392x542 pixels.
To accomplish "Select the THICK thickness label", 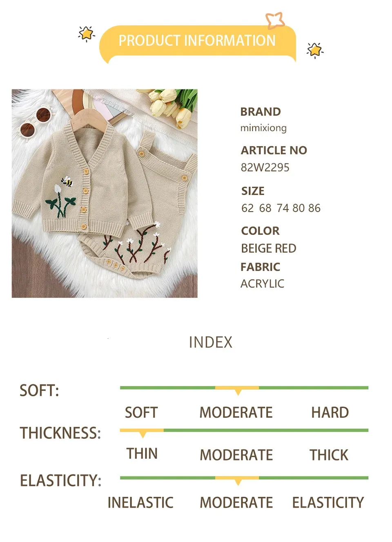I will click(x=329, y=455).
